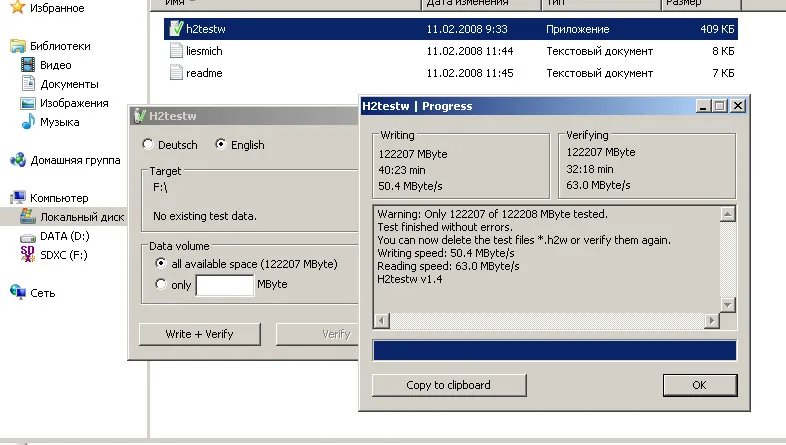The height and width of the screenshot is (445, 786).
Task: Click log horizontal scroll right arrow
Action: [712, 320]
